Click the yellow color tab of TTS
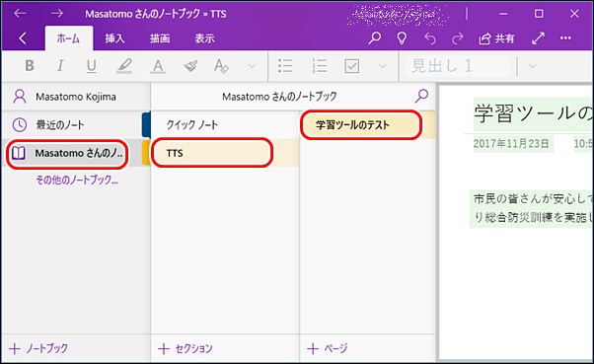This screenshot has width=594, height=364. point(146,152)
